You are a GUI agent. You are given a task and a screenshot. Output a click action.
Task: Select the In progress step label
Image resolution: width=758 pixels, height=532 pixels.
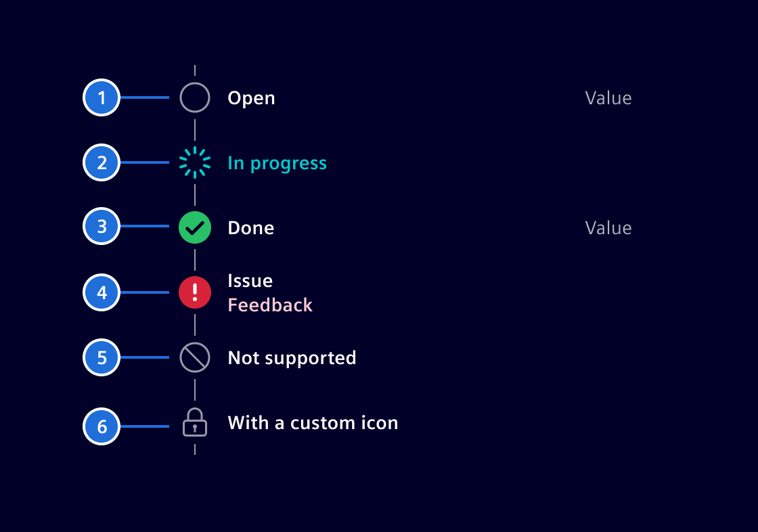click(x=277, y=163)
